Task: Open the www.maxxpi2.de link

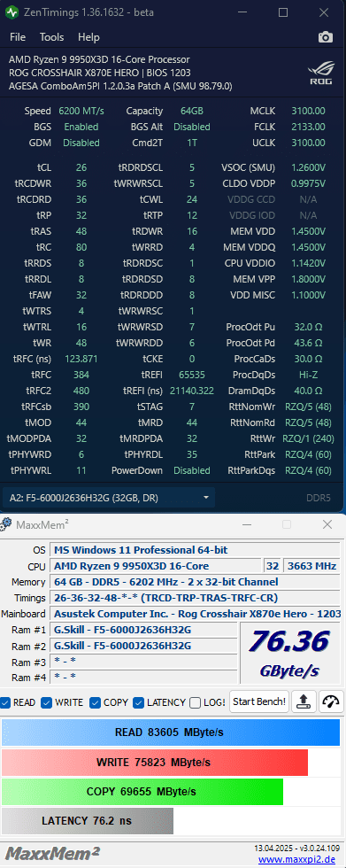Action: 296,860
